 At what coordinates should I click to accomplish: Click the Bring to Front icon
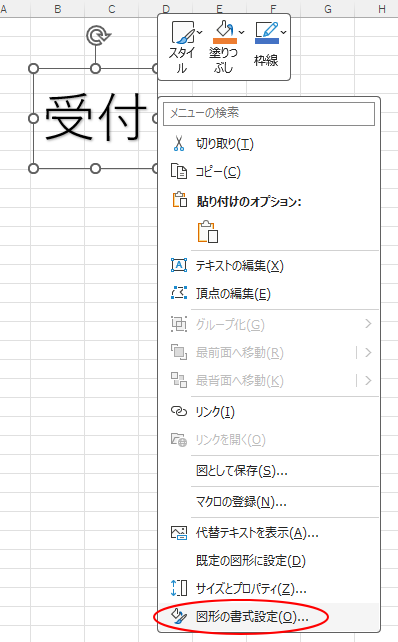pos(179,352)
